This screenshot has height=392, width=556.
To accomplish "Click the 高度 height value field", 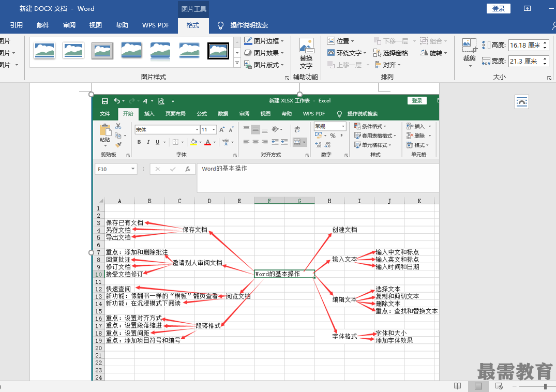I will [525, 46].
